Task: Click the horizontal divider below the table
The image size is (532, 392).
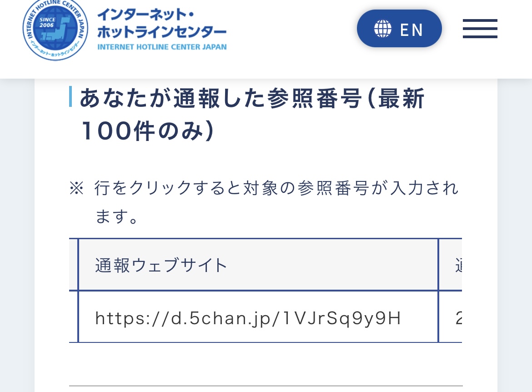Action: 265,386
